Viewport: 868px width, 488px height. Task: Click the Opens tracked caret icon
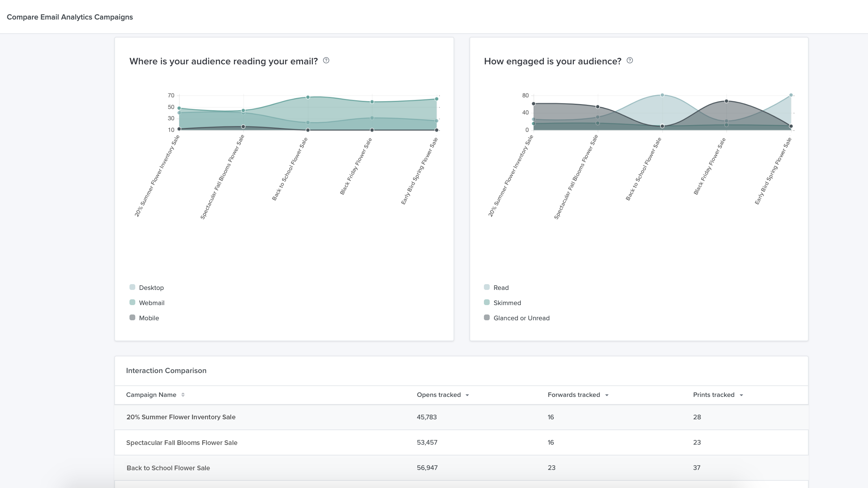click(467, 395)
